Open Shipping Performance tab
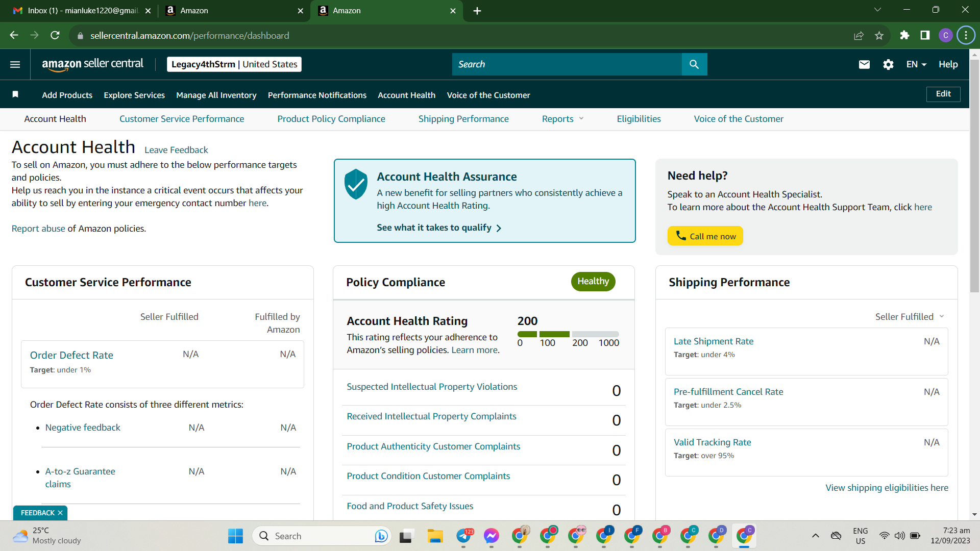Viewport: 980px width, 551px height. coord(463,119)
